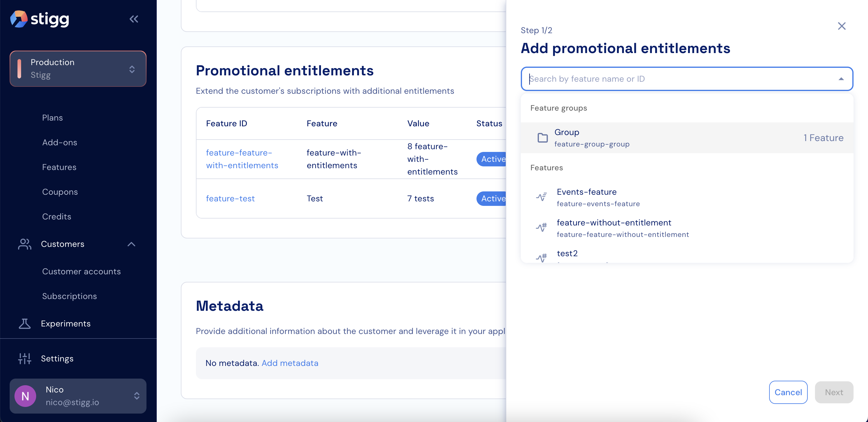Click the Add metadata link

(x=290, y=363)
